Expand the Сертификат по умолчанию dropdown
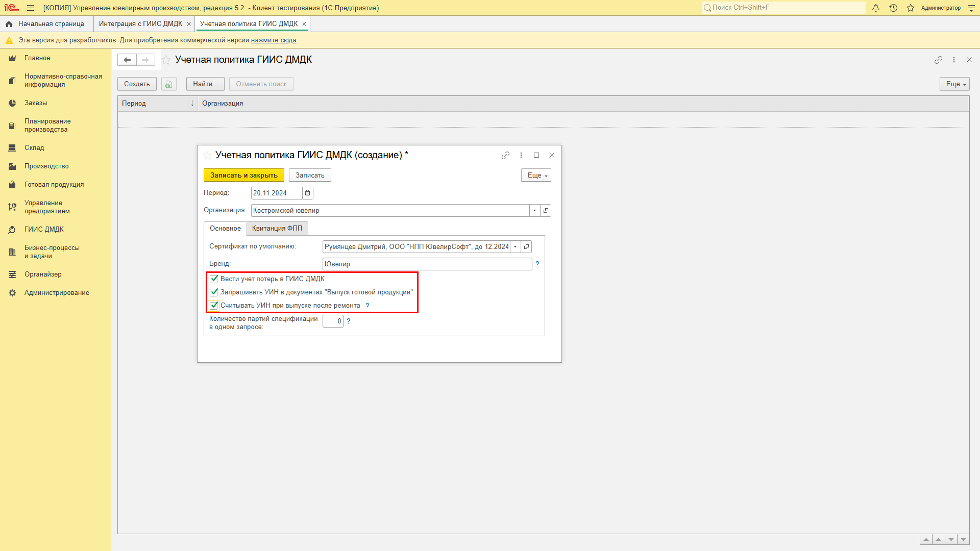The height and width of the screenshot is (551, 980). (x=516, y=246)
